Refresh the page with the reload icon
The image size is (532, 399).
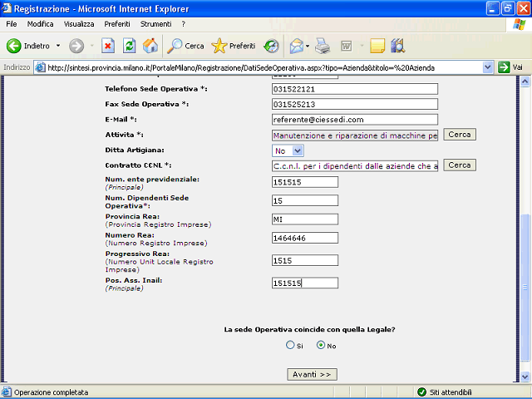click(130, 46)
